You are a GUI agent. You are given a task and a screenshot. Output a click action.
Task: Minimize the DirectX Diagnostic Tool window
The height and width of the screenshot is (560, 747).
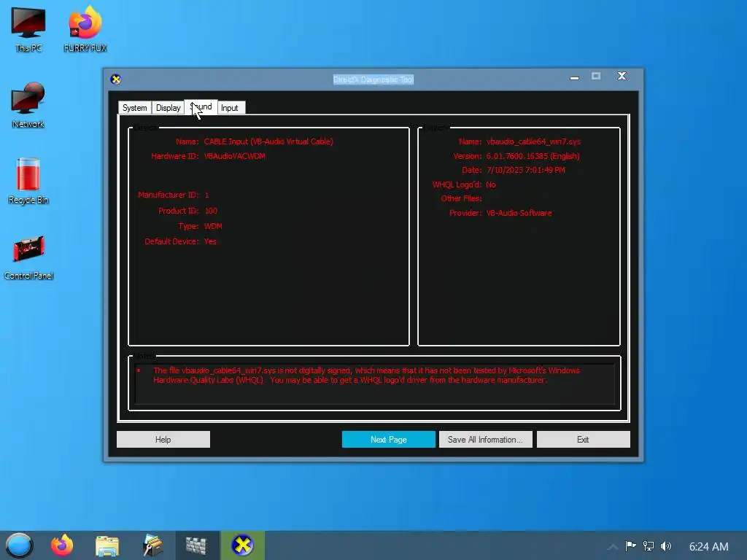[575, 77]
